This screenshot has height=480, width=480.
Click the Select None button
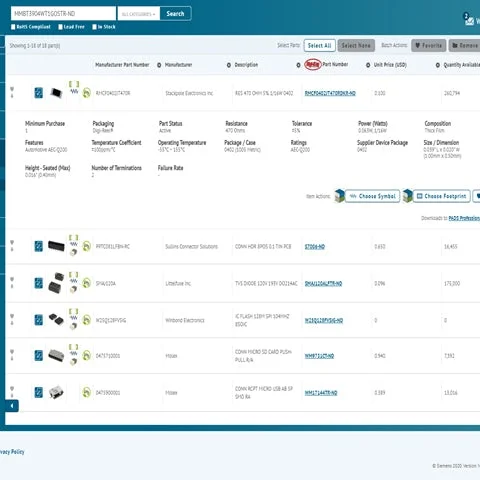(356, 46)
